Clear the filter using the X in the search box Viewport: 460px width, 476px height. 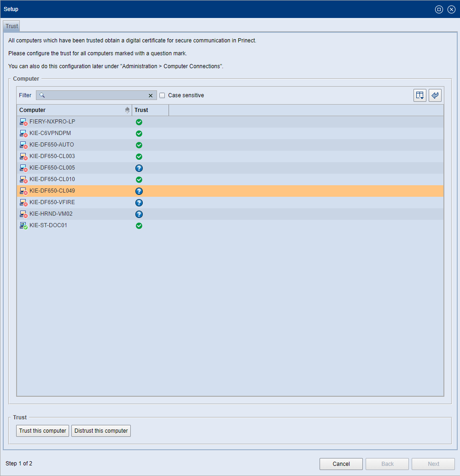click(x=151, y=95)
